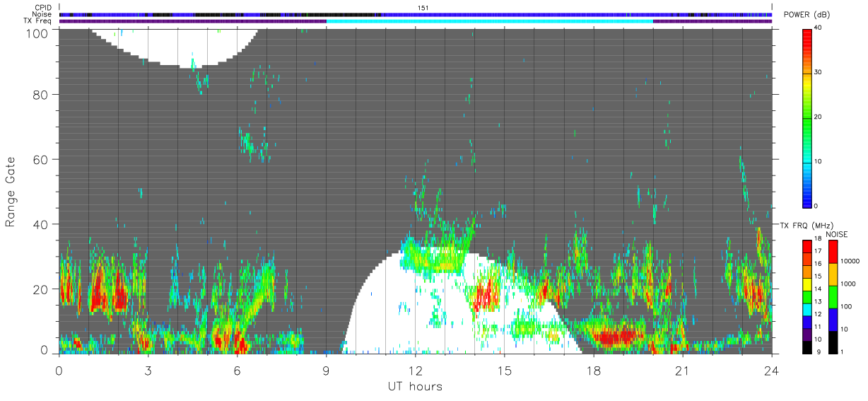
Task: Click the '24' tick on the UT hours axis
Action: point(772,371)
